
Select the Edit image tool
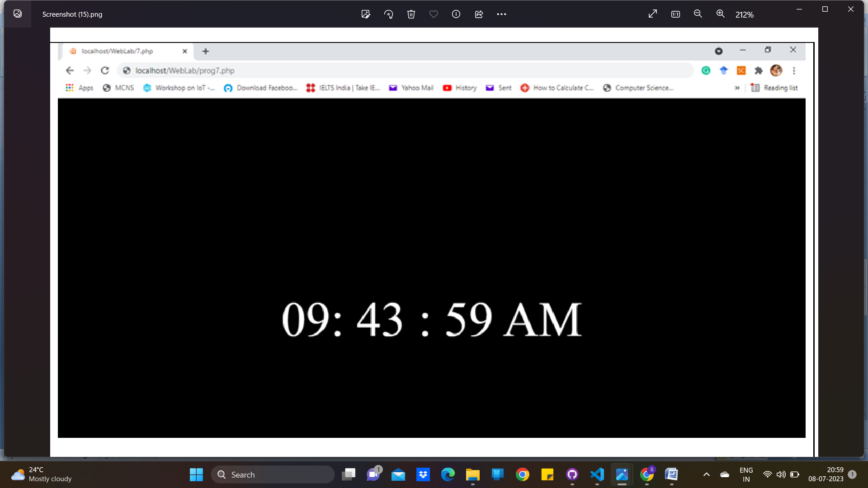(366, 14)
